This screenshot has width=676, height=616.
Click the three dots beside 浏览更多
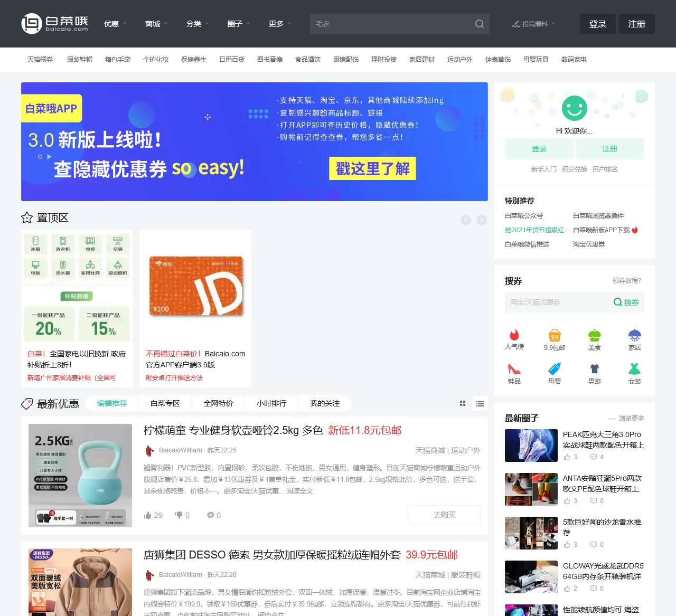coord(612,419)
